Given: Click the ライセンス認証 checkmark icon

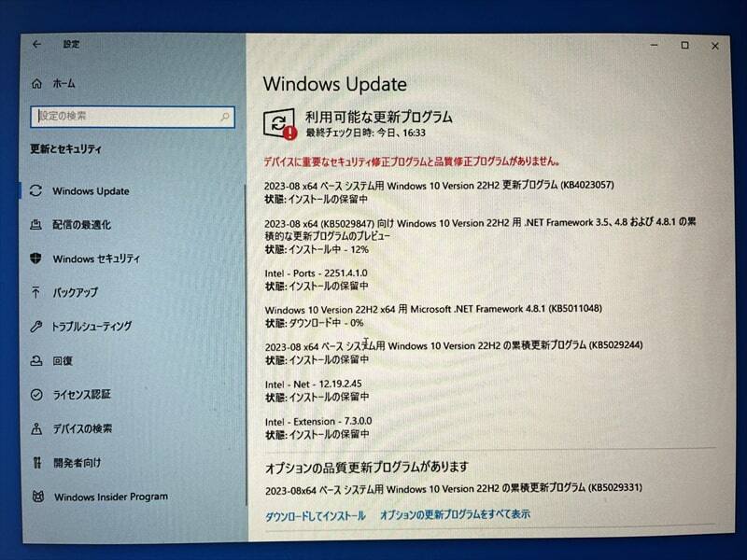Looking at the screenshot, I should pyautogui.click(x=35, y=394).
